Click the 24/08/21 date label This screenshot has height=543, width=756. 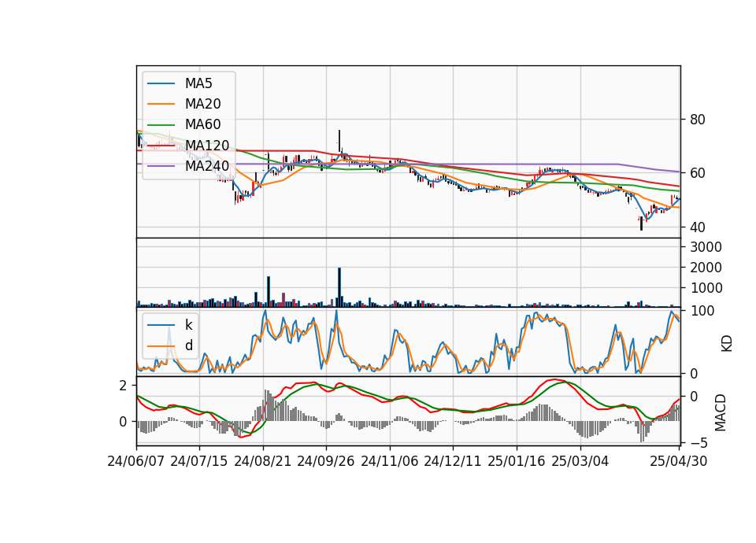263,462
